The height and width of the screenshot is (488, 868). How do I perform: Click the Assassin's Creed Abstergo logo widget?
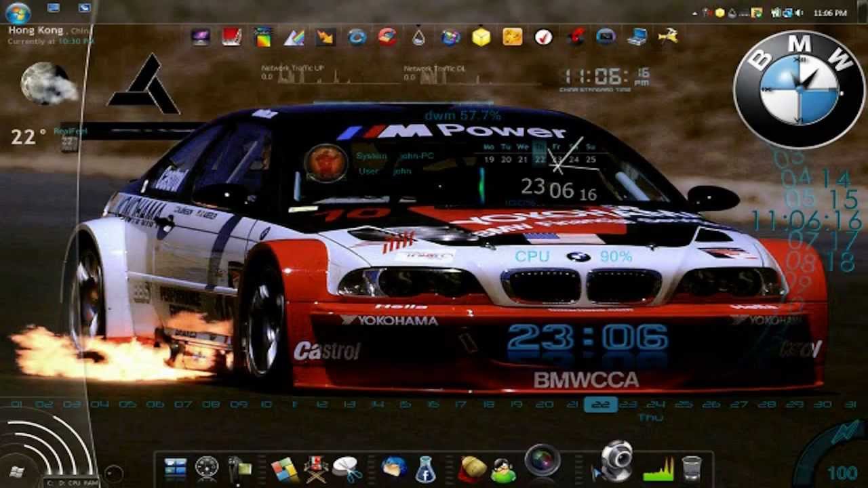pyautogui.click(x=143, y=84)
